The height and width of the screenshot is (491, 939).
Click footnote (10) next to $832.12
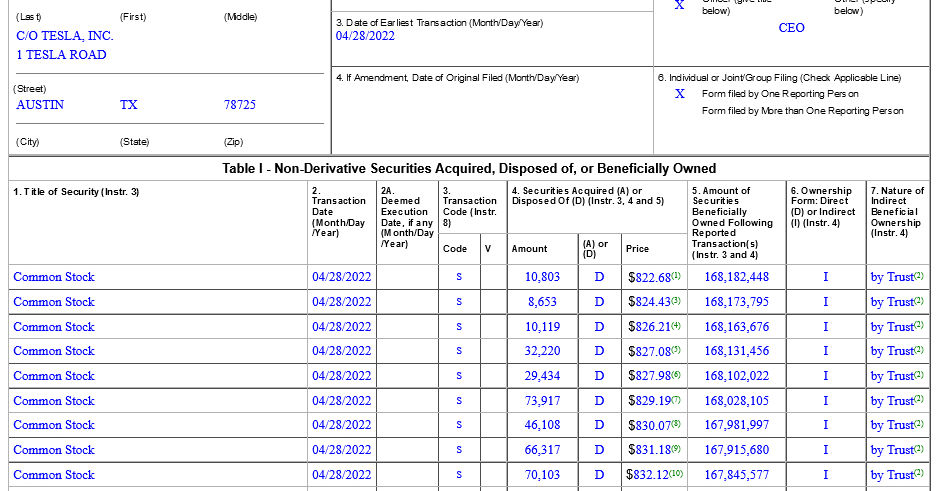tap(676, 473)
